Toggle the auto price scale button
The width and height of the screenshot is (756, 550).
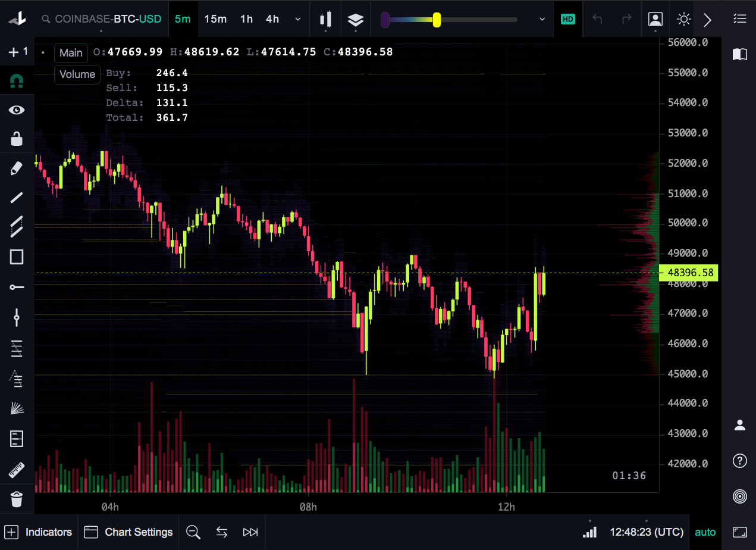point(705,532)
